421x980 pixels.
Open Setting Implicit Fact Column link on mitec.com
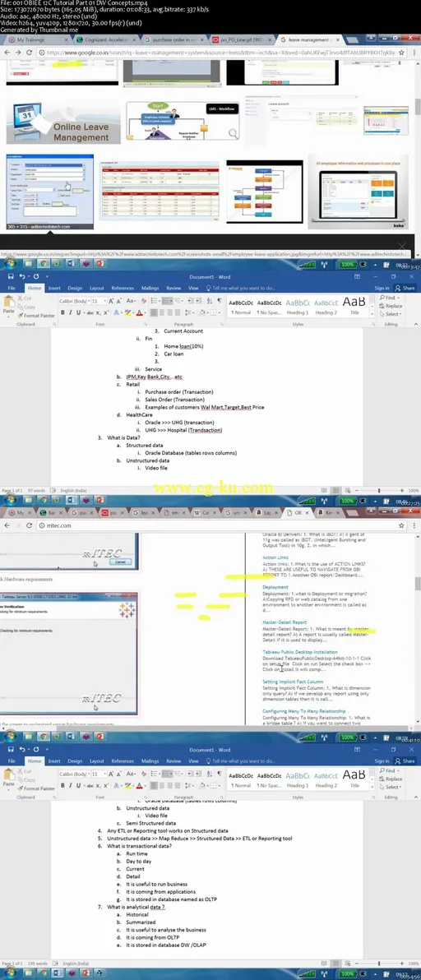coord(293,682)
